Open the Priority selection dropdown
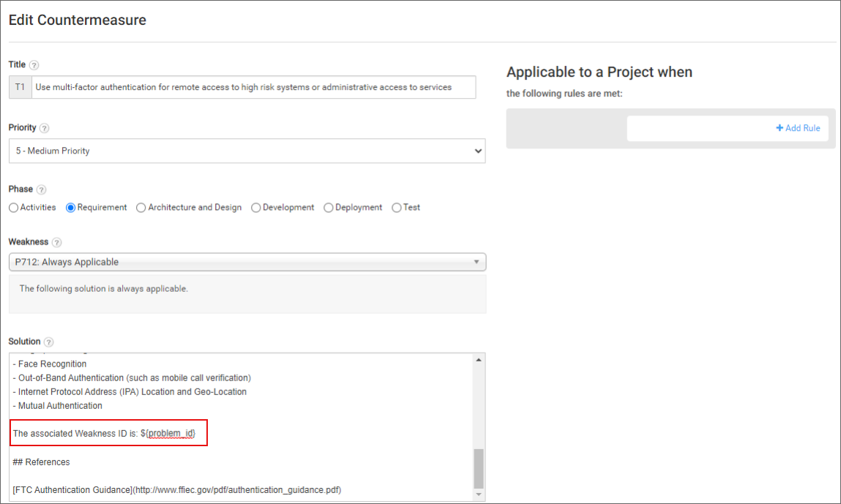The width and height of the screenshot is (841, 504). click(247, 151)
